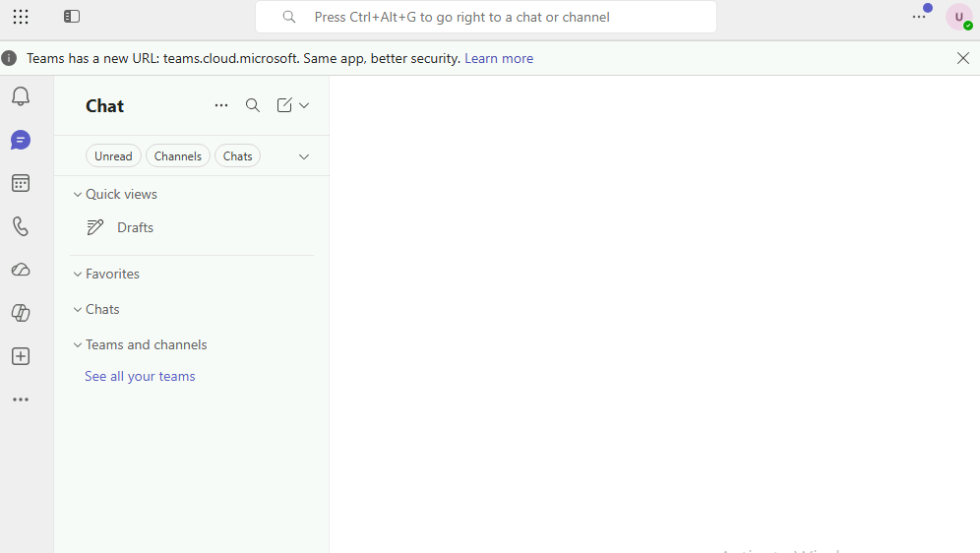The width and height of the screenshot is (980, 553).
Task: Open OneDrive cloud icon
Action: 21,270
